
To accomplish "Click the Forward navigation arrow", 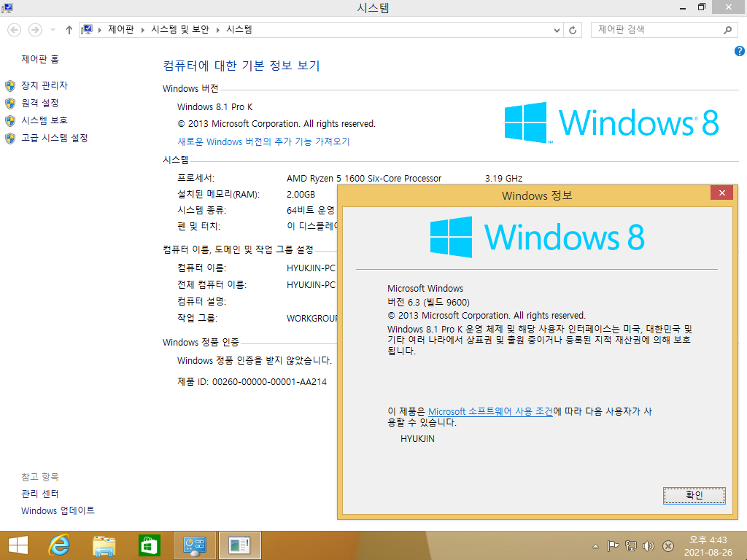I will click(35, 30).
